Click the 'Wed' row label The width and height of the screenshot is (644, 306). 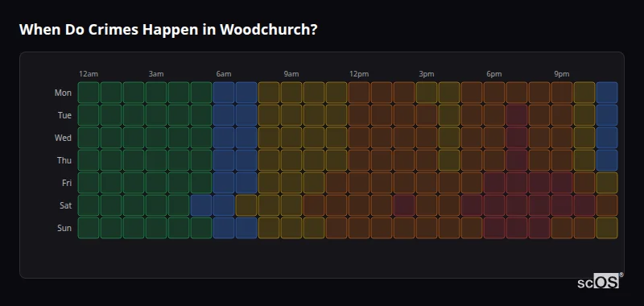pos(63,138)
